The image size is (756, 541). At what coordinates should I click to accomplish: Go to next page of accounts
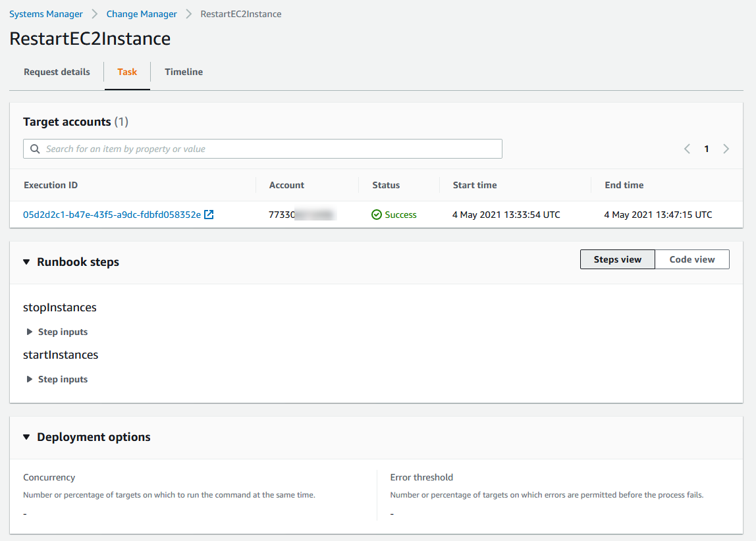coord(726,149)
